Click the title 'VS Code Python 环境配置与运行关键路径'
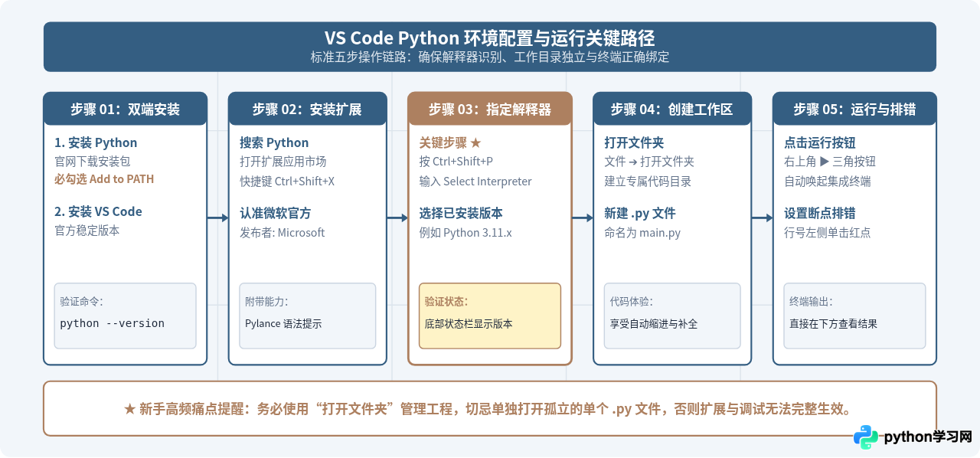 coord(490,38)
